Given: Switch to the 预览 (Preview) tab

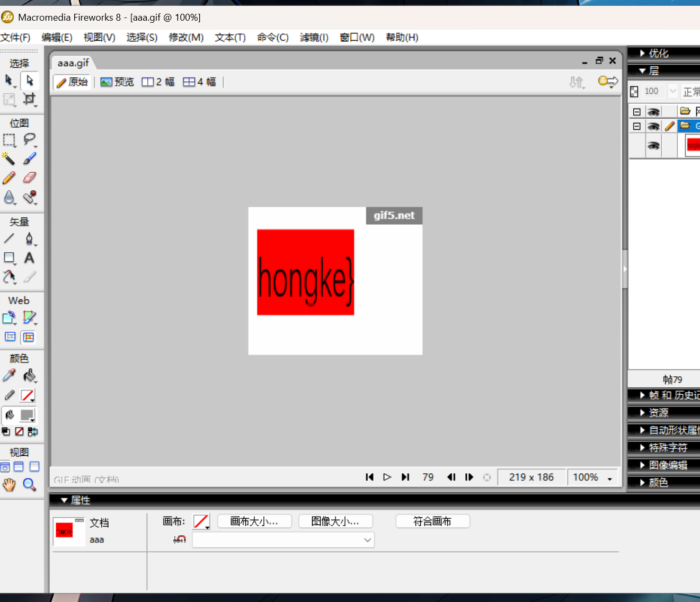Looking at the screenshot, I should (118, 82).
